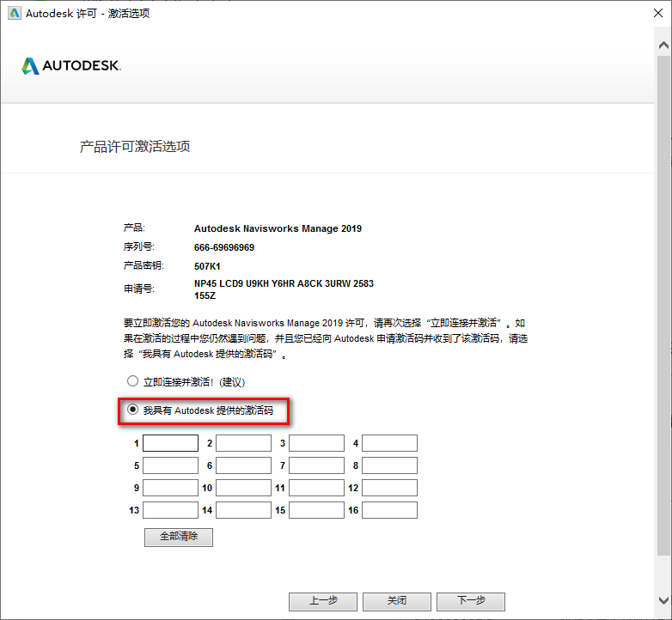Click activation code field 4
This screenshot has width=672, height=620.
[389, 443]
